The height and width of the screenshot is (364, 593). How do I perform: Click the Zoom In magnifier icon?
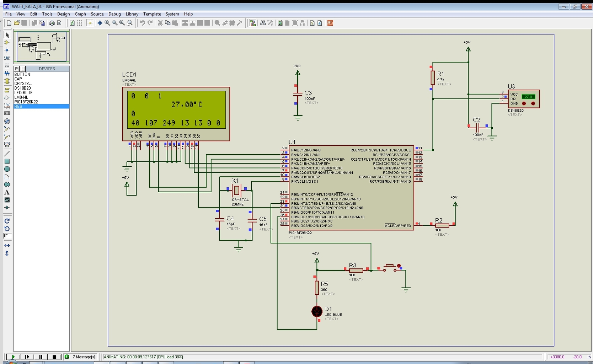coord(107,23)
